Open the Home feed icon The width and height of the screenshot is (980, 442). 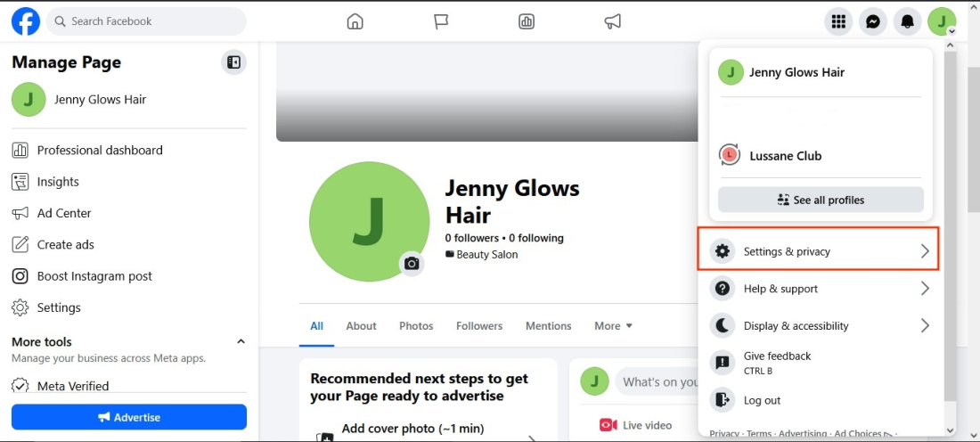355,21
